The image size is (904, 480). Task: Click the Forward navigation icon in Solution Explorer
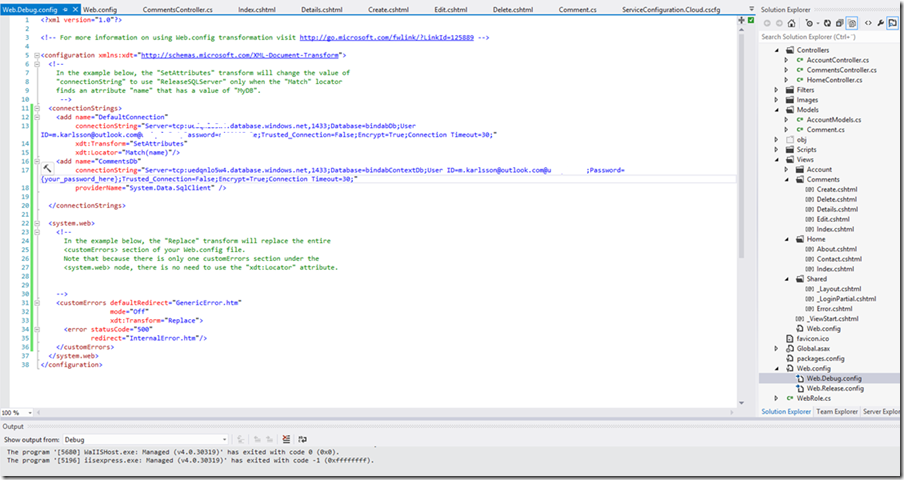point(779,23)
